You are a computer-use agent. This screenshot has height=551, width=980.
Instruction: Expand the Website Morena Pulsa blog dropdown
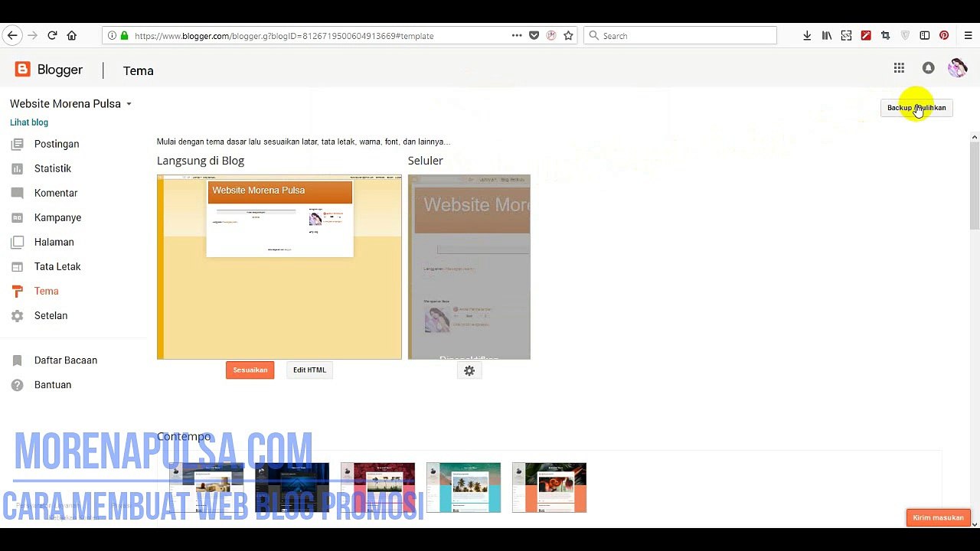pos(129,104)
